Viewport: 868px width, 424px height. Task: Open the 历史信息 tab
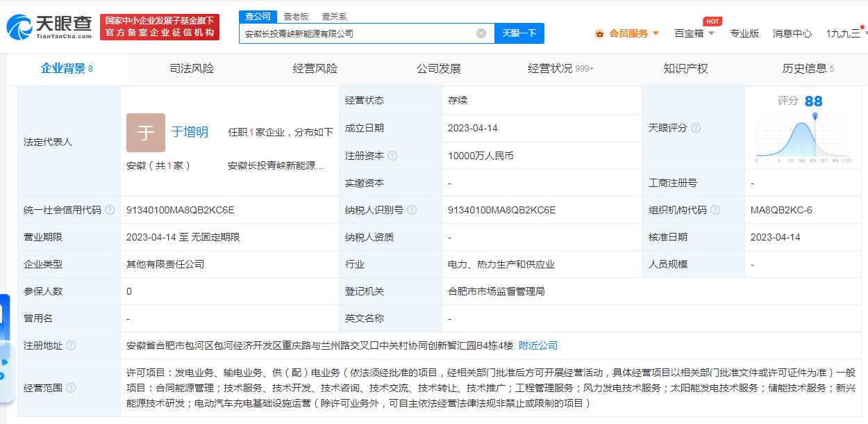(808, 69)
